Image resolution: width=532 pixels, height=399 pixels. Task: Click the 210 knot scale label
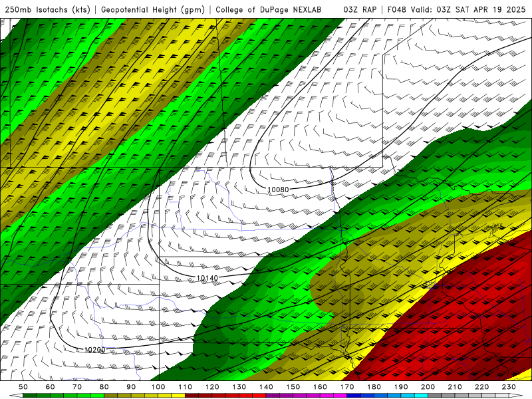click(455, 387)
